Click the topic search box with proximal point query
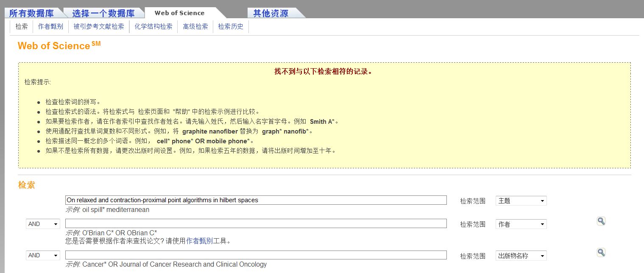644x273 pixels. [256, 200]
